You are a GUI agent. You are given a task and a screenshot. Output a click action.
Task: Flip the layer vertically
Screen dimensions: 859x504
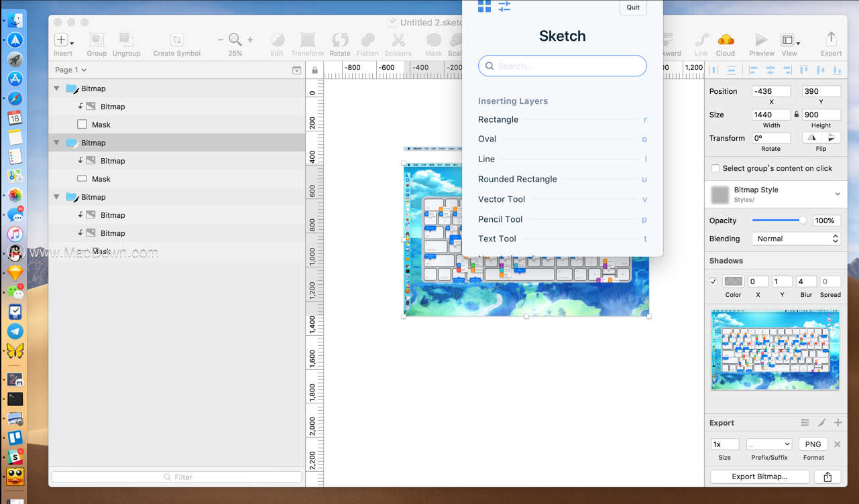coord(832,137)
